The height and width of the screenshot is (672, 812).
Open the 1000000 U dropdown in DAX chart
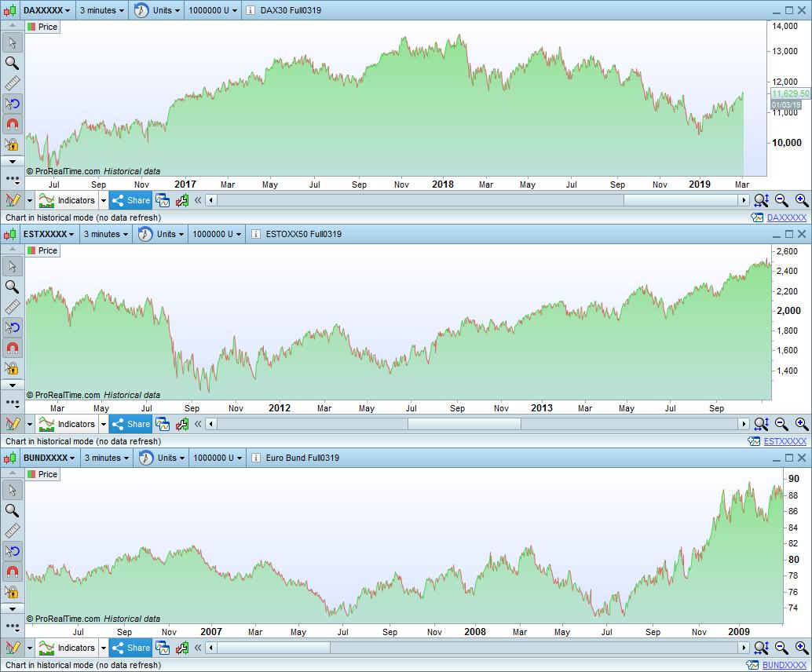tap(213, 10)
